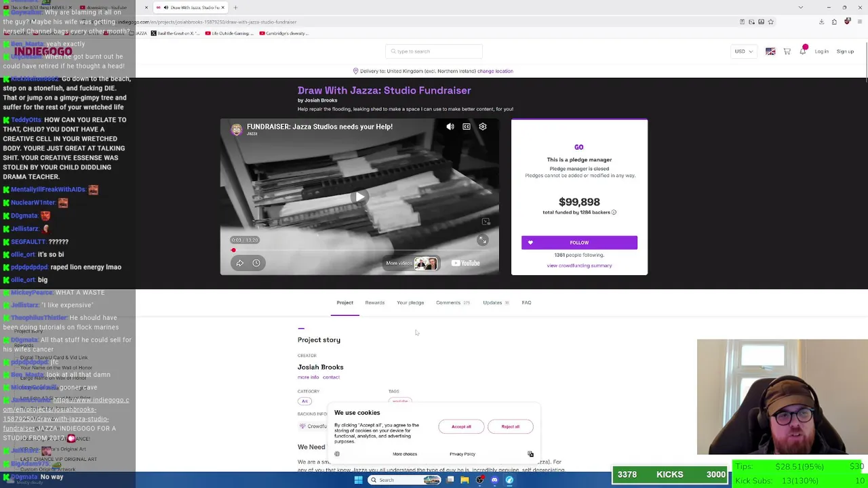Switch to the Your pledge tab
The height and width of the screenshot is (488, 868).
[x=410, y=303]
